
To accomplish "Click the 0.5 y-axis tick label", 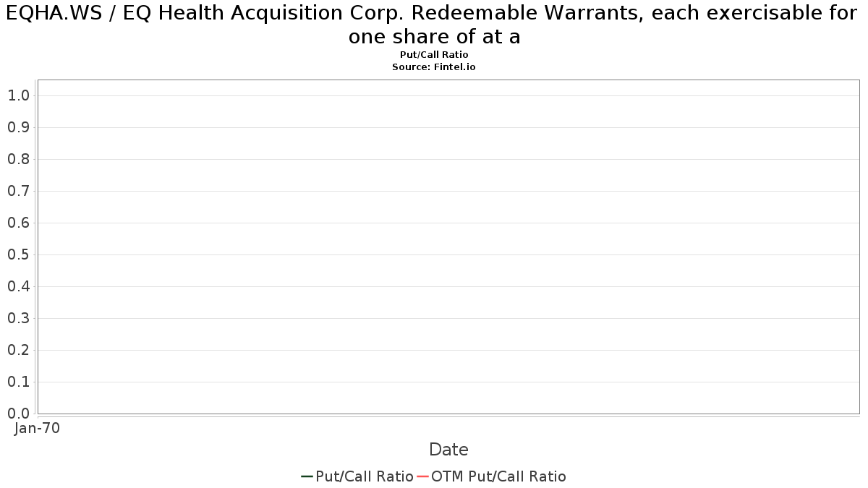I will coord(18,254).
